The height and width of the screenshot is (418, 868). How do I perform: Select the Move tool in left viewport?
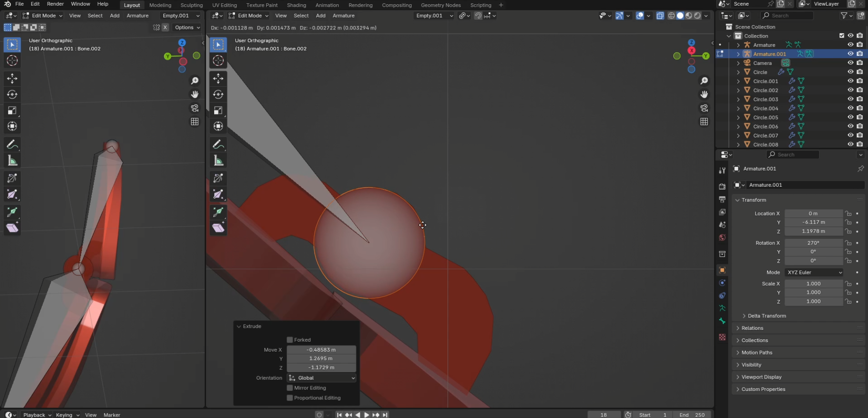pyautogui.click(x=12, y=79)
